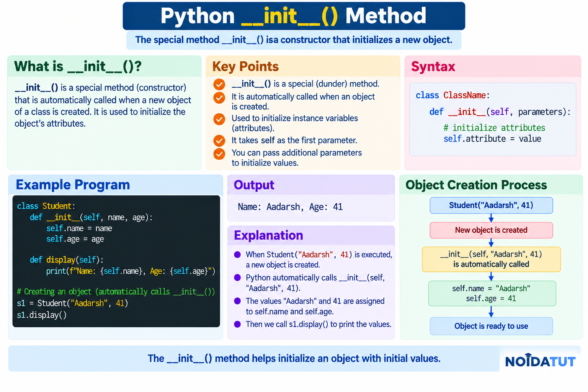Click the "What is __init__()?" heading
The height and width of the screenshot is (392, 588).
coord(78,67)
